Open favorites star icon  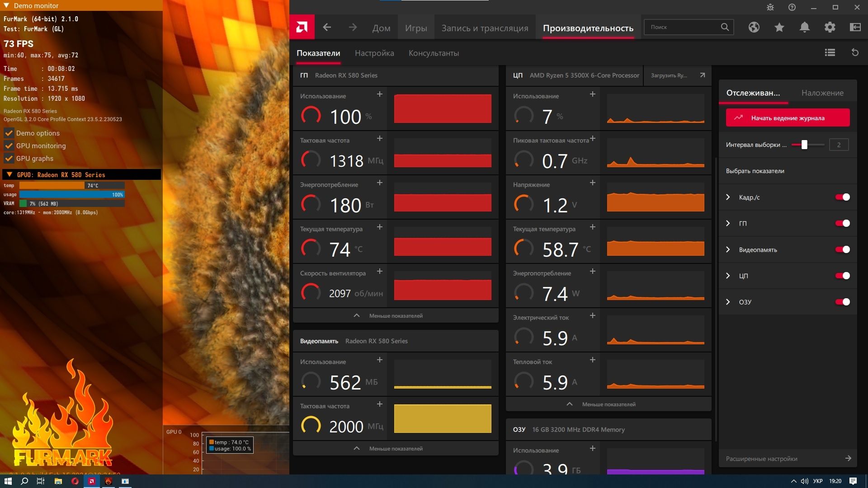tap(779, 27)
